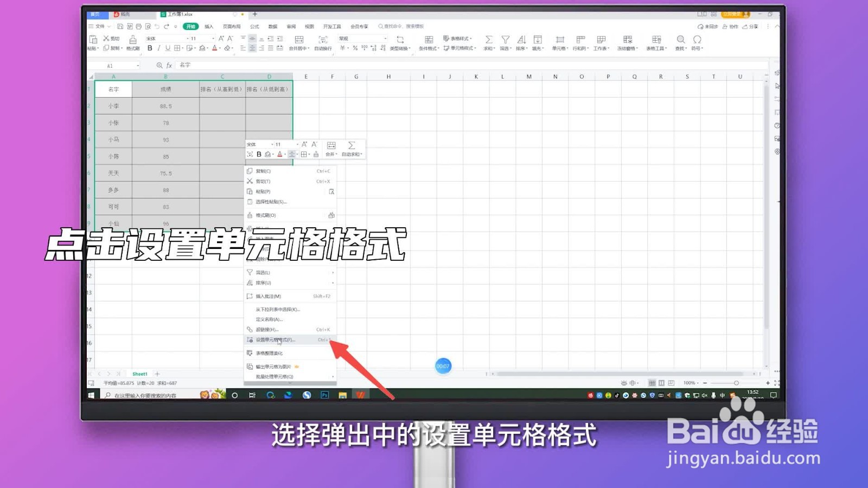Click the save icon in the quick access bar

coord(120,26)
